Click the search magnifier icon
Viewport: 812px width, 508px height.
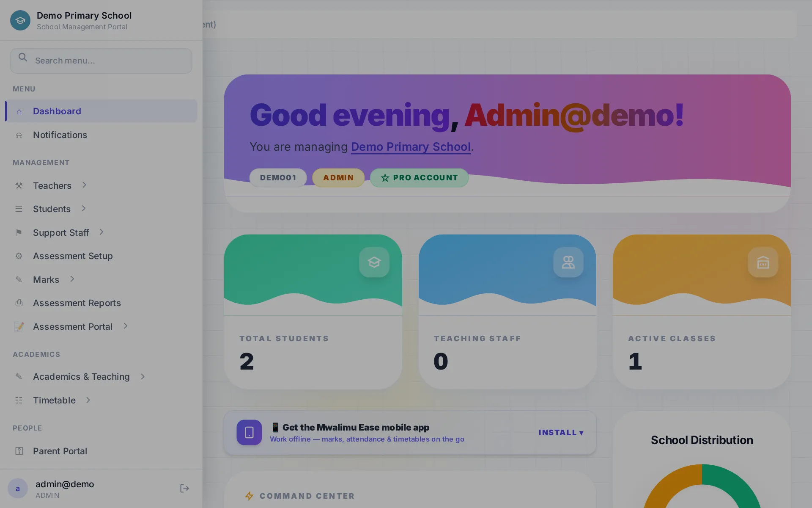(x=23, y=57)
